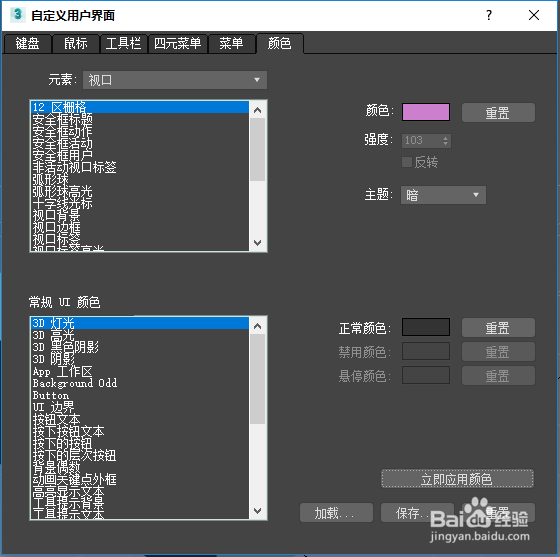
Task: Click 重置 next to 正常颜色
Action: coord(498,328)
